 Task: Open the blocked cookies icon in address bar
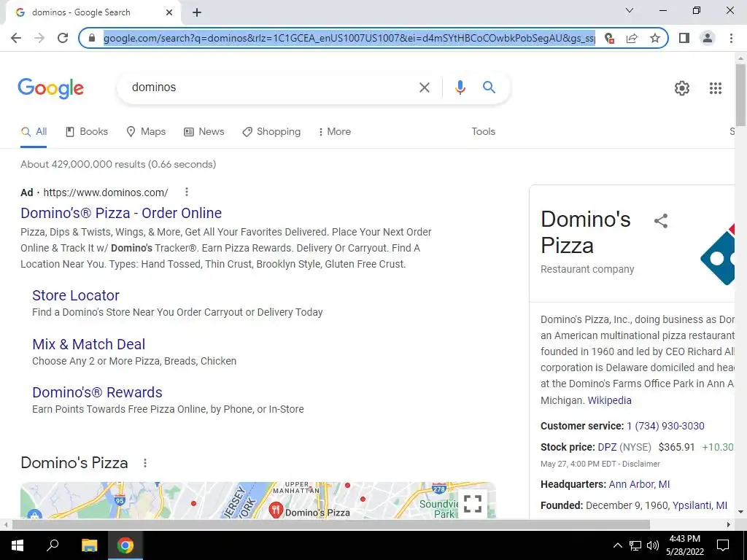pyautogui.click(x=609, y=38)
